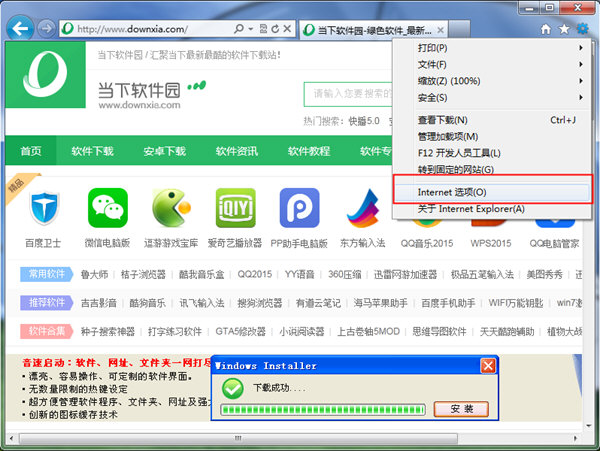Open the 360压缩 link
Image resolution: width=600 pixels, height=451 pixels.
click(344, 274)
